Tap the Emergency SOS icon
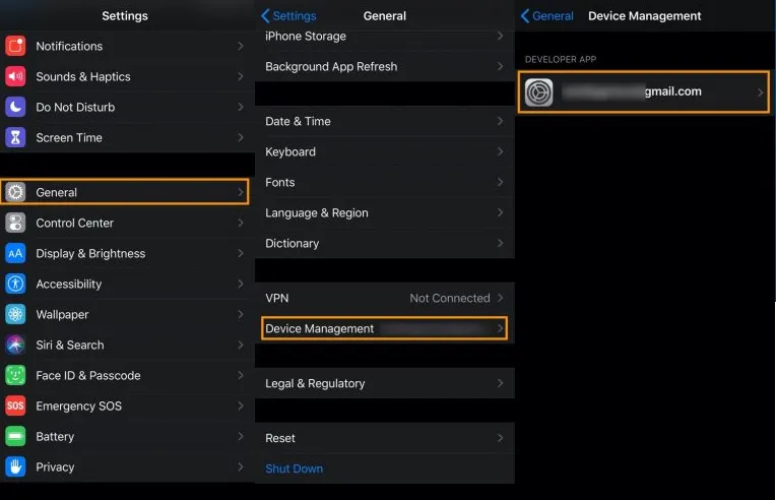 coord(15,406)
